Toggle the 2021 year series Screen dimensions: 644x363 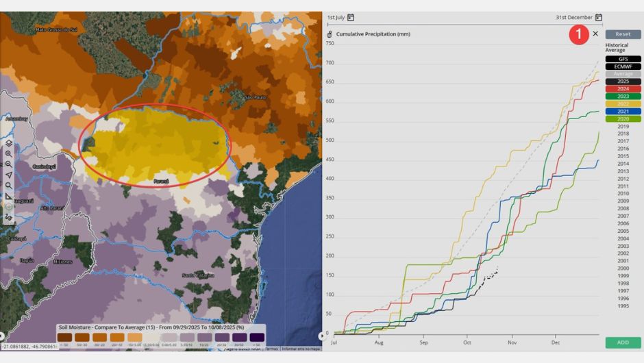[x=623, y=111]
